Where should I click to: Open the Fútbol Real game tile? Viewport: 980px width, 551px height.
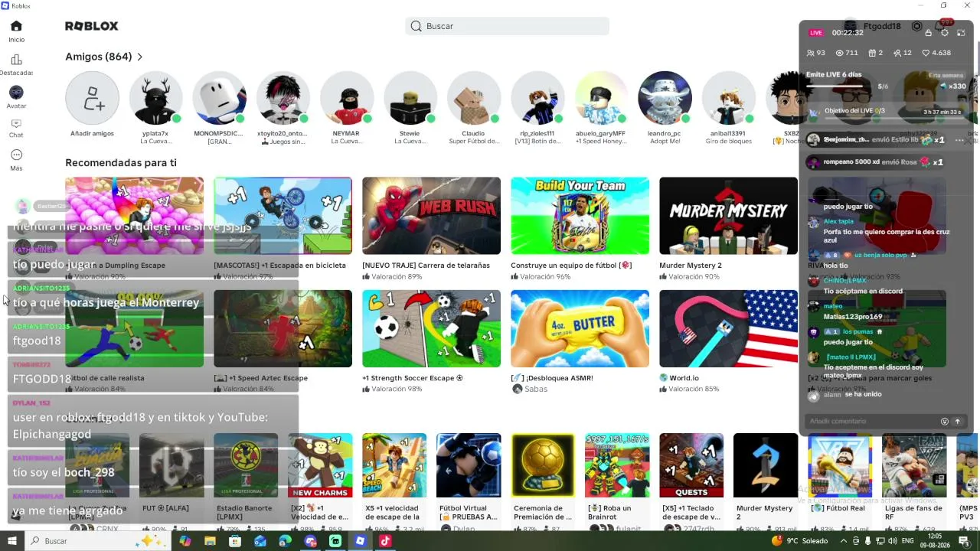point(840,465)
